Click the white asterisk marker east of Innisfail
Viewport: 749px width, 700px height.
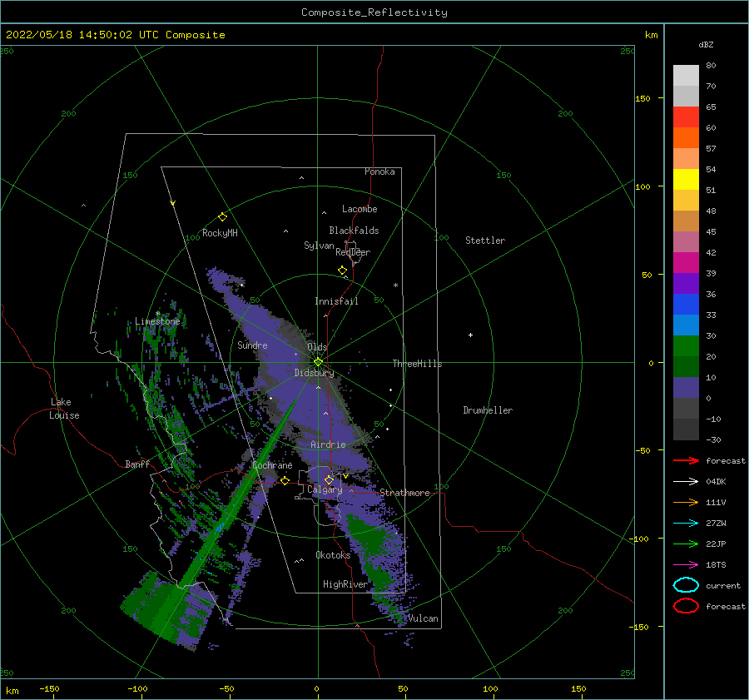tap(395, 285)
